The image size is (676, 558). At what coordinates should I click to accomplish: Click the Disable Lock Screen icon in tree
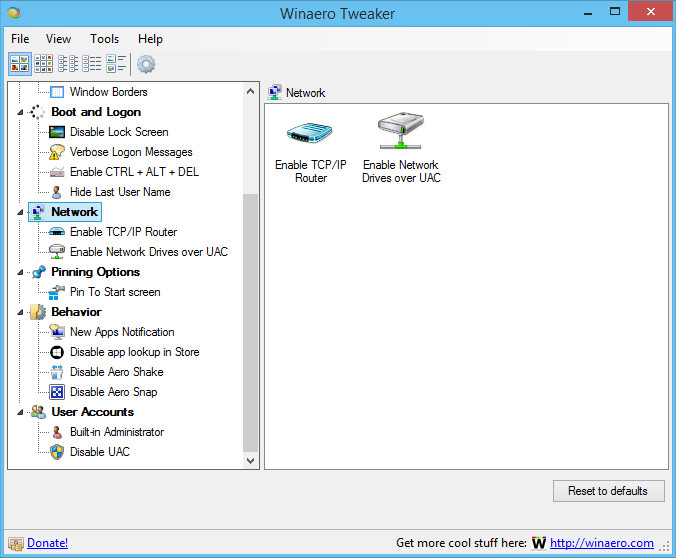(57, 132)
